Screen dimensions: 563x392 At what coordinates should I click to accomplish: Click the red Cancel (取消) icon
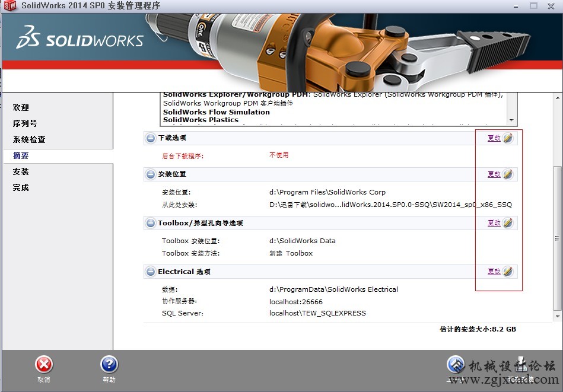44,365
